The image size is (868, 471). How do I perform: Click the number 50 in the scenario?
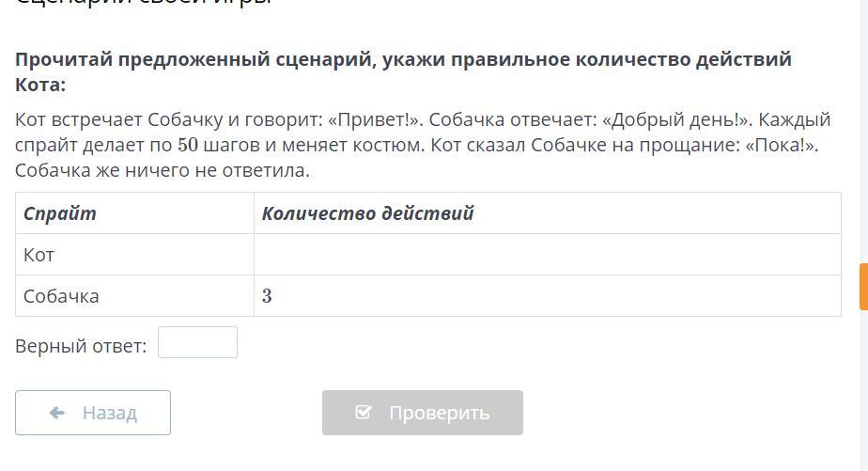point(188,146)
